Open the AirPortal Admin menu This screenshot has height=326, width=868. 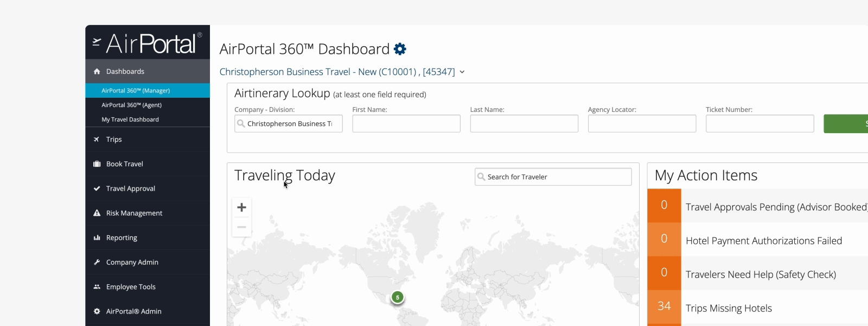coord(148,311)
